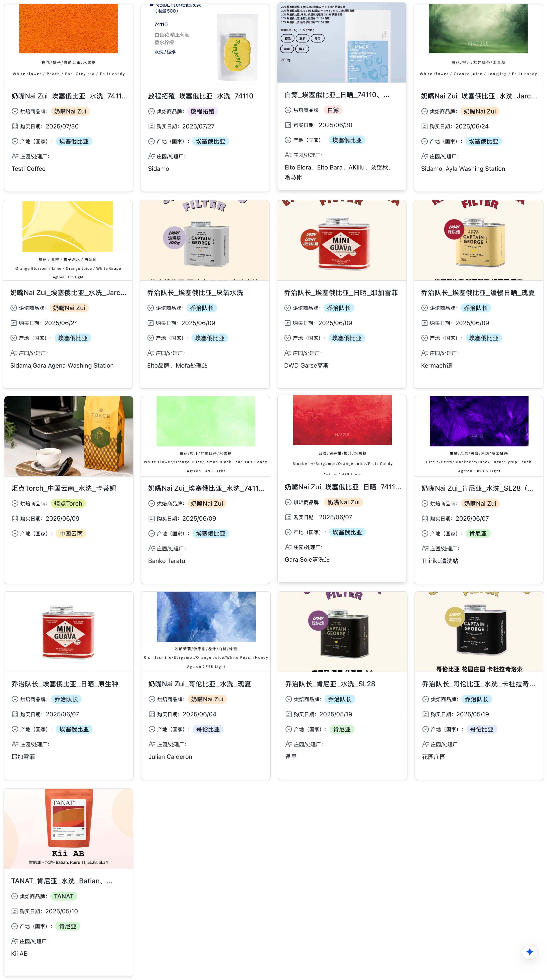Click the Thiriku清洗站 estate text field
The image size is (547, 980).
pyautogui.click(x=439, y=561)
